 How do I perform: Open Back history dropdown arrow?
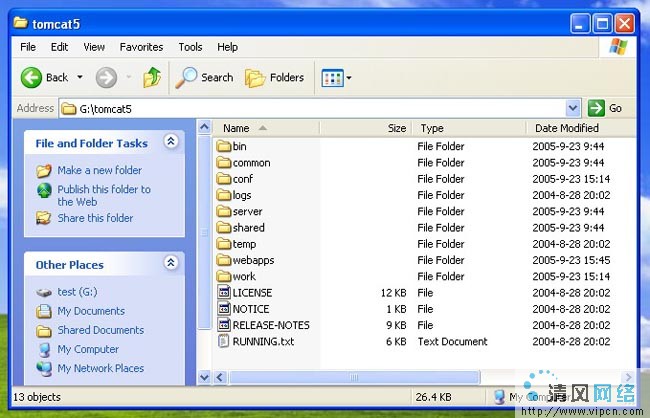point(80,77)
